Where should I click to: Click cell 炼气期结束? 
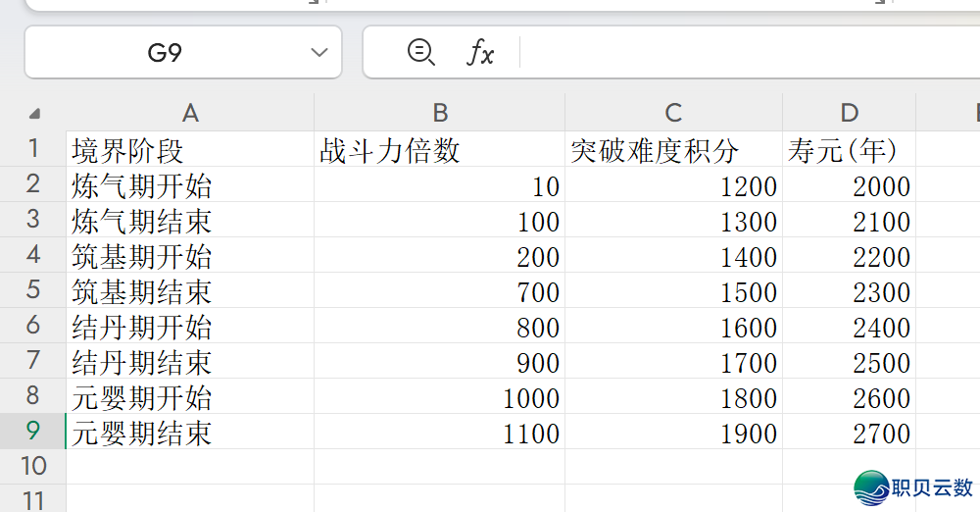point(190,219)
